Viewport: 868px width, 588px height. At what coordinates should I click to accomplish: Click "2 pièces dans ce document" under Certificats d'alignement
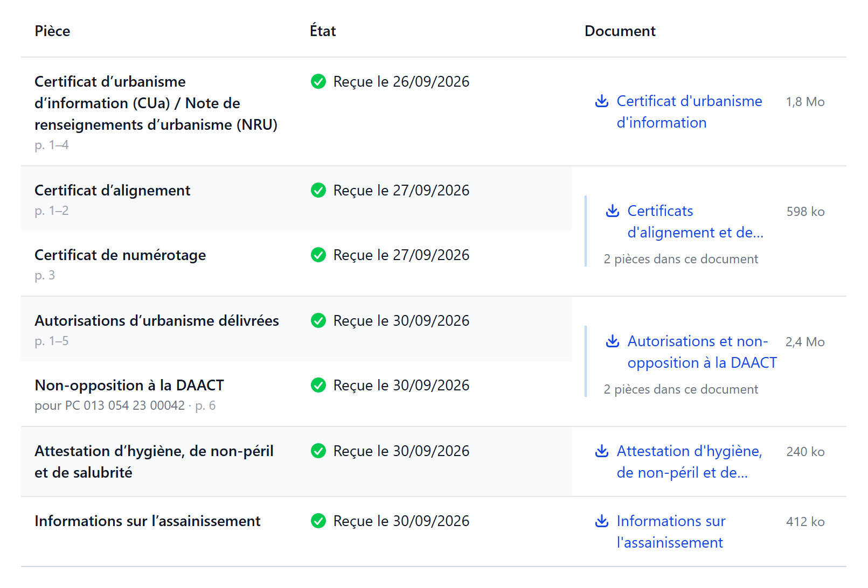pos(681,260)
